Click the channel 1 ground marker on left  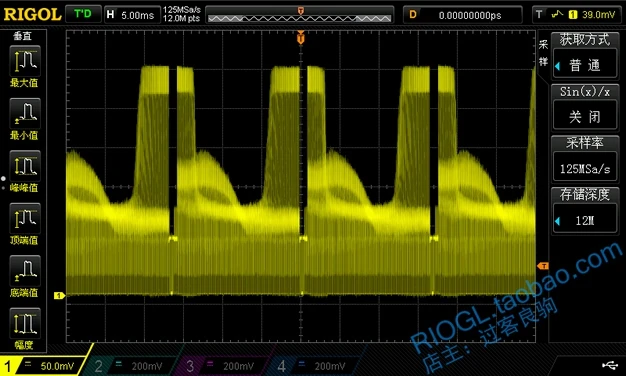pos(59,295)
